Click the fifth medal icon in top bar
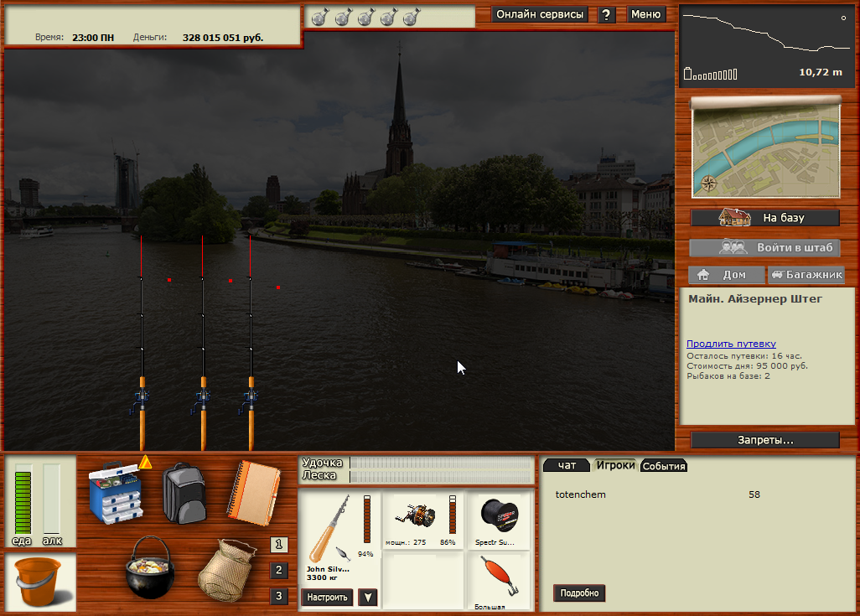Screen dimensions: 860x616 tap(412, 17)
